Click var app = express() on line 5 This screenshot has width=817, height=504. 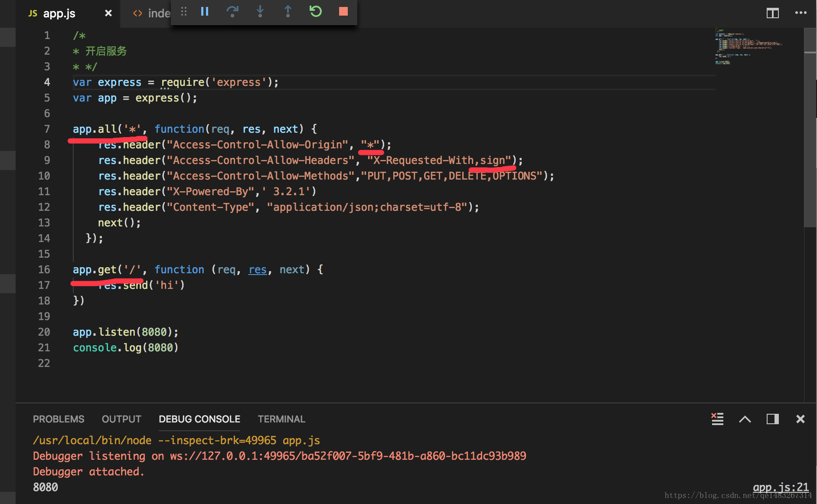pyautogui.click(x=135, y=98)
